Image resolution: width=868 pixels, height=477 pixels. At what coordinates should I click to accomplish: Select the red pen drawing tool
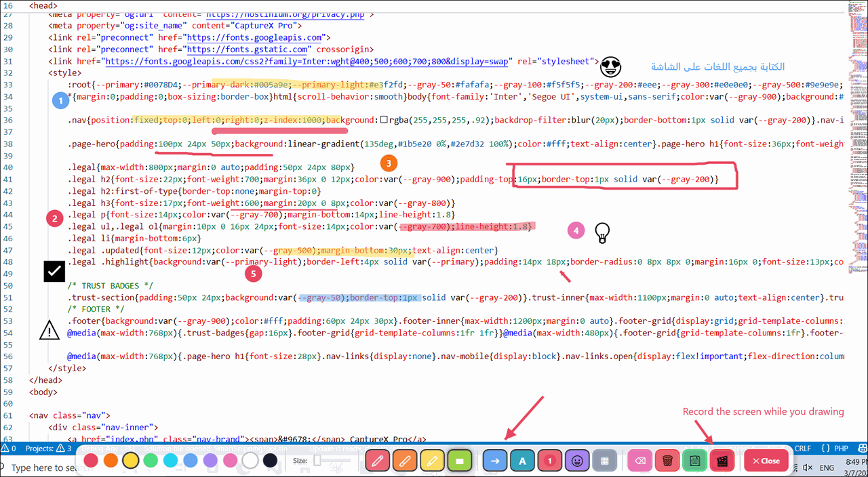point(378,461)
